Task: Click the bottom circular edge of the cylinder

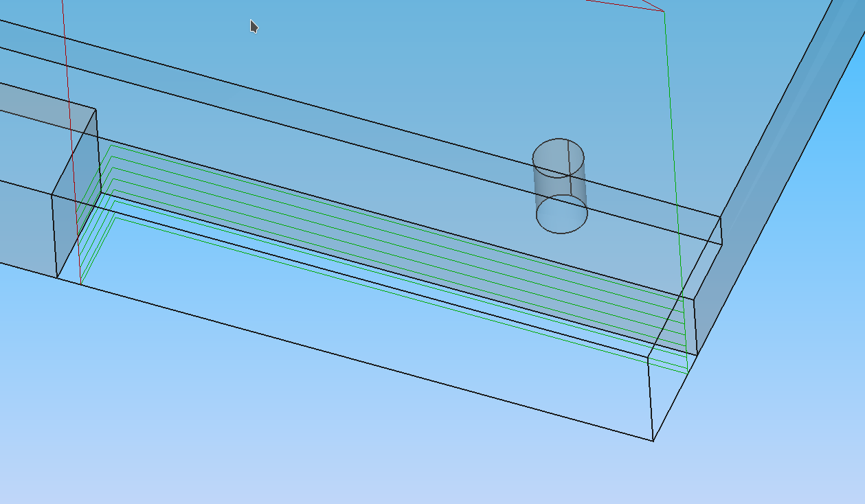Action: click(562, 232)
